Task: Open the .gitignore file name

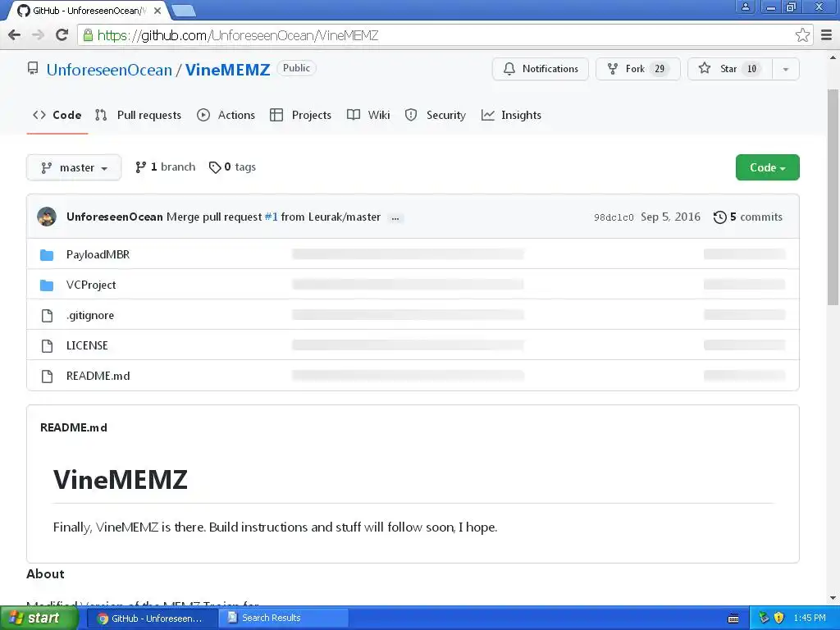Action: [90, 316]
